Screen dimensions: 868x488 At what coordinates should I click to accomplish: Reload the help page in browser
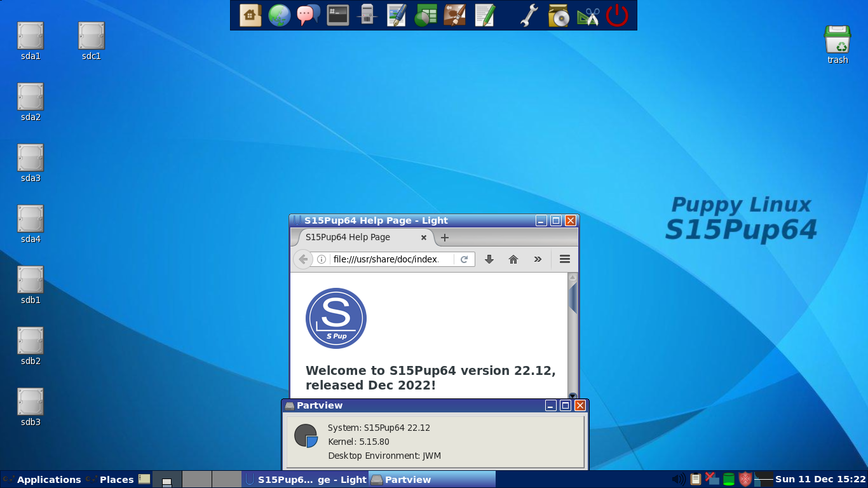pyautogui.click(x=465, y=259)
